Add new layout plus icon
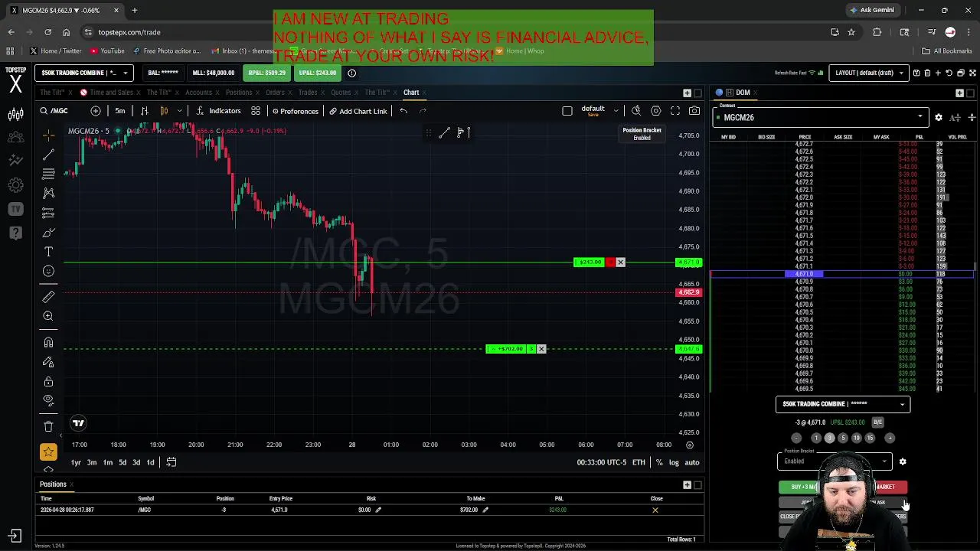 (x=938, y=73)
